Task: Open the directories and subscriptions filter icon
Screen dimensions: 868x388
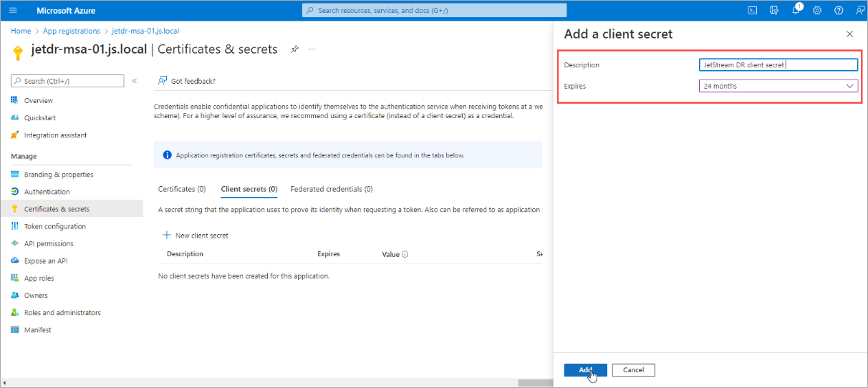Action: (774, 11)
